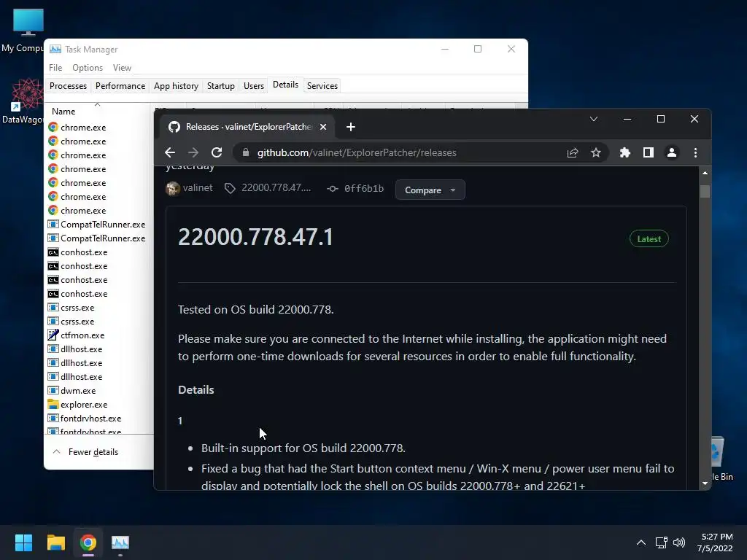Open a new Chrome tab
The width and height of the screenshot is (747, 560).
coord(351,127)
